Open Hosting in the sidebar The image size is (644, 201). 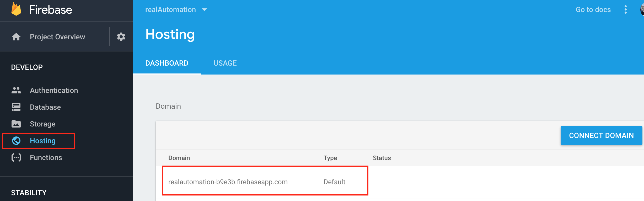pyautogui.click(x=42, y=141)
